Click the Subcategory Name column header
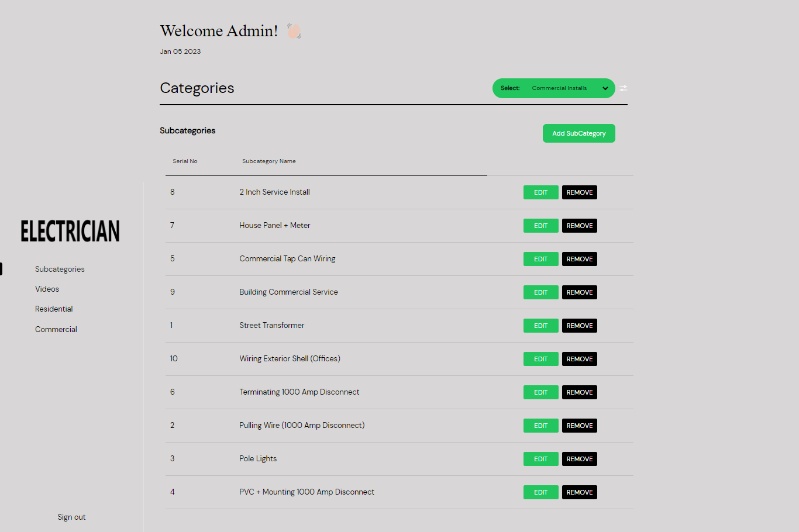Viewport: 799px width, 532px height. click(269, 161)
